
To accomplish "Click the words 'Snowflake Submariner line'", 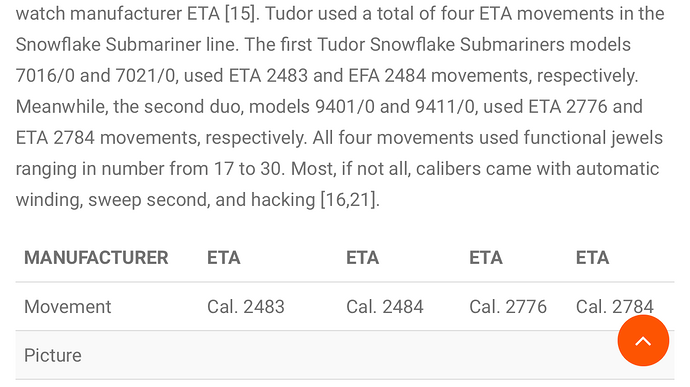I will (127, 45).
